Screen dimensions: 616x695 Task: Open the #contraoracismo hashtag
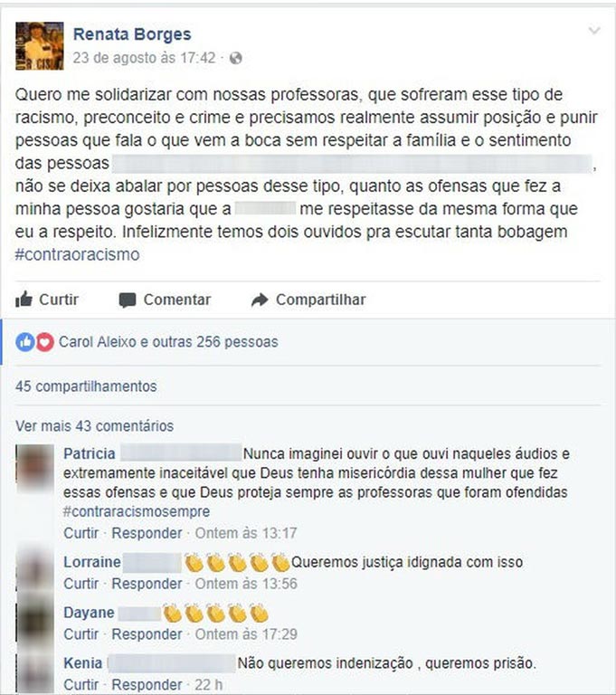click(78, 255)
